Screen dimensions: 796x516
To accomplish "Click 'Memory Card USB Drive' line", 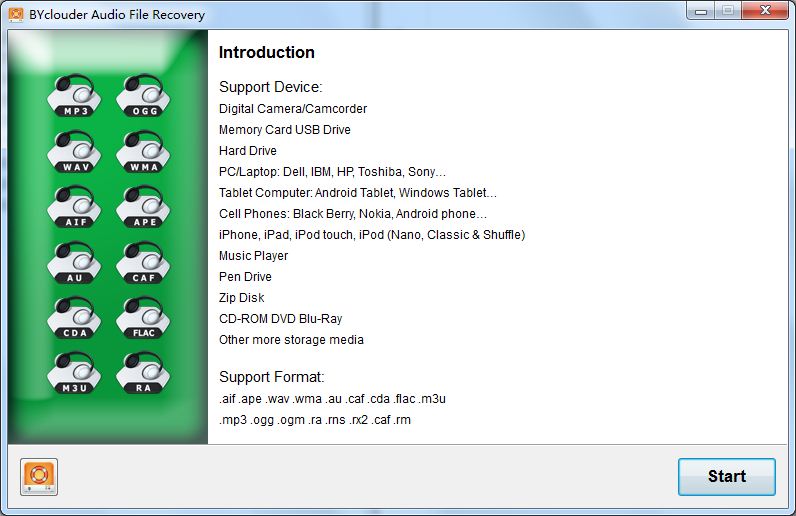I will 285,130.
